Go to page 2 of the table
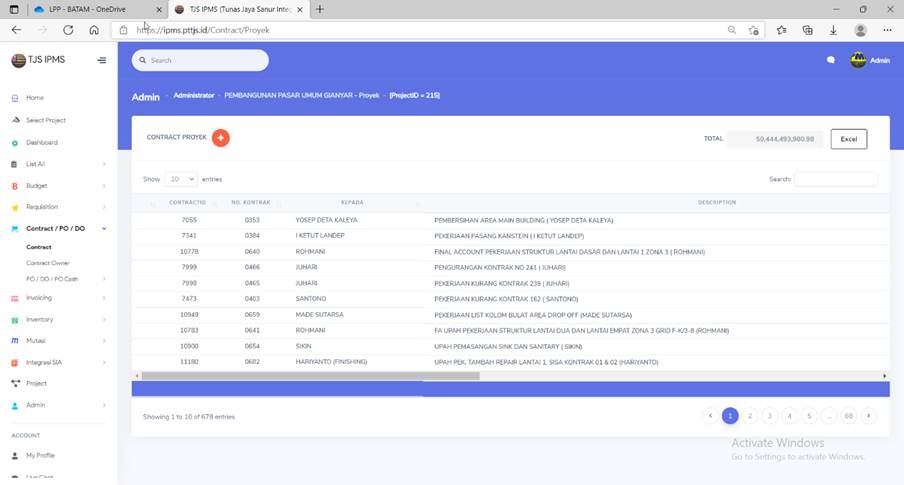 [x=750, y=415]
